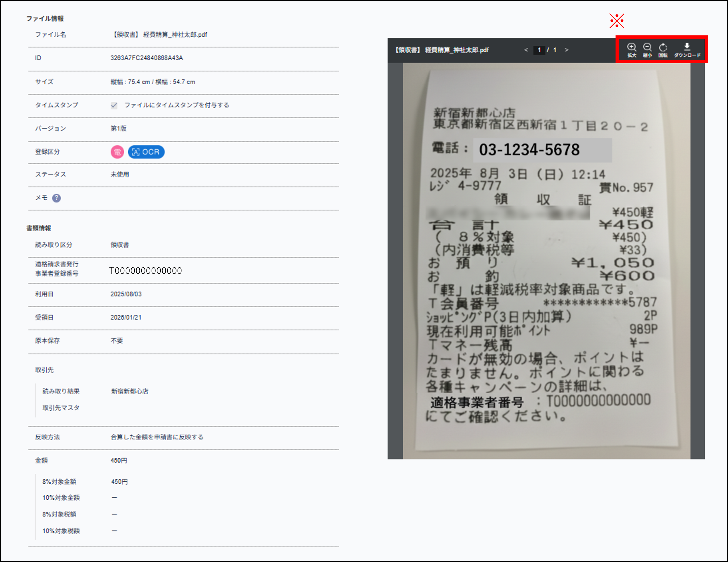Open the help tooltip beside メモ
The width and height of the screenshot is (728, 562).
[57, 198]
